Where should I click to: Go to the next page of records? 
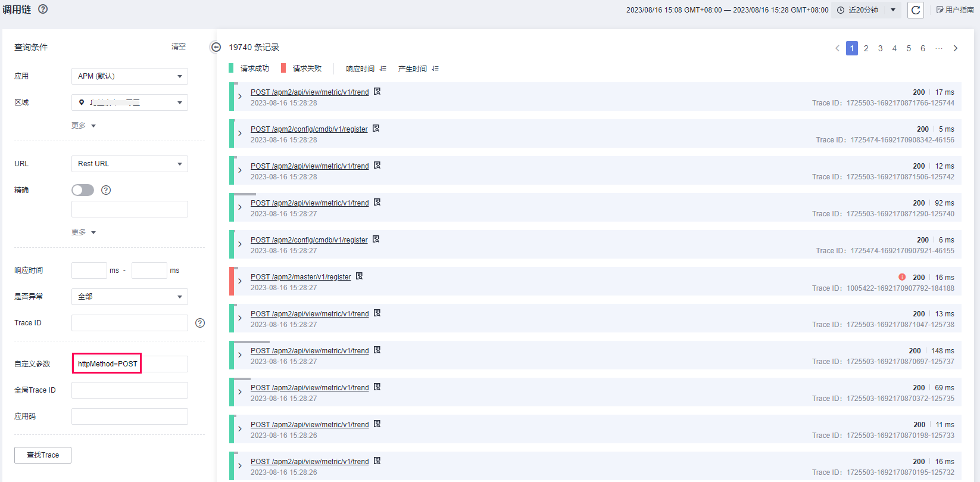pyautogui.click(x=956, y=48)
